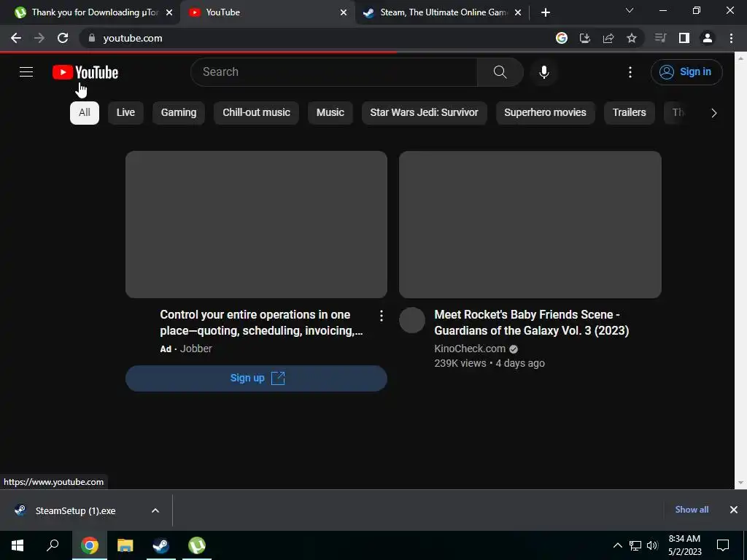Image resolution: width=747 pixels, height=560 pixels.
Task: Close the YouTube browser tab
Action: (x=344, y=13)
